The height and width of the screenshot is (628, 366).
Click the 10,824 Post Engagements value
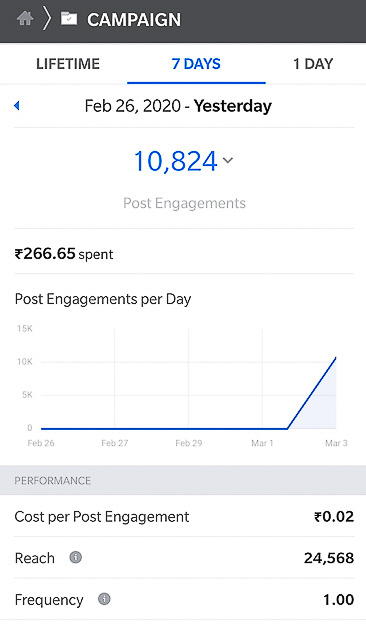pyautogui.click(x=175, y=161)
